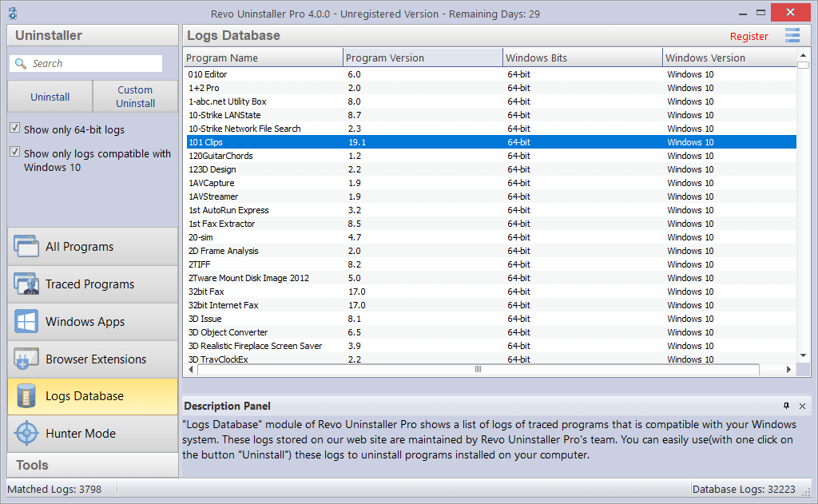818x504 pixels.
Task: Click Matched Logs: 3798 status text
Action: coord(54,490)
